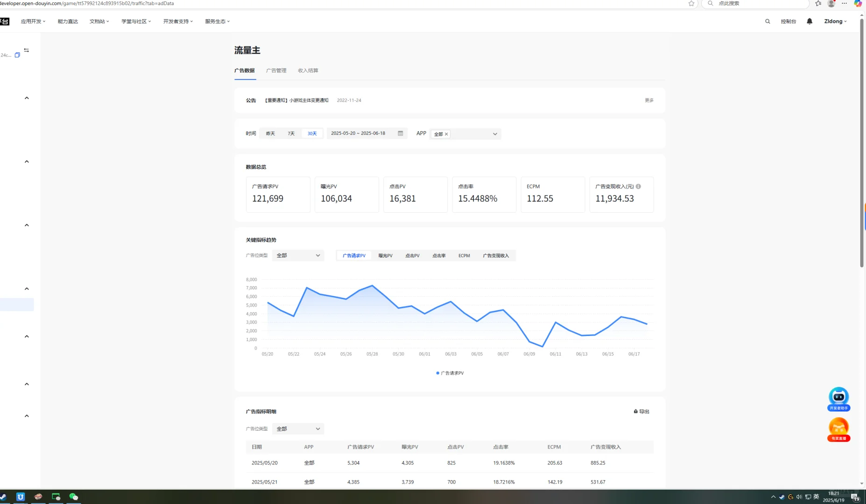The width and height of the screenshot is (866, 504).
Task: Open 服务生态 navigation dropdown
Action: 218,21
